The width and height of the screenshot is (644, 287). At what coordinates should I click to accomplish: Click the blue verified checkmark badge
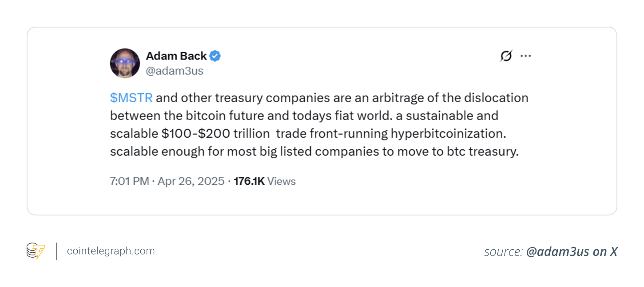pyautogui.click(x=215, y=56)
